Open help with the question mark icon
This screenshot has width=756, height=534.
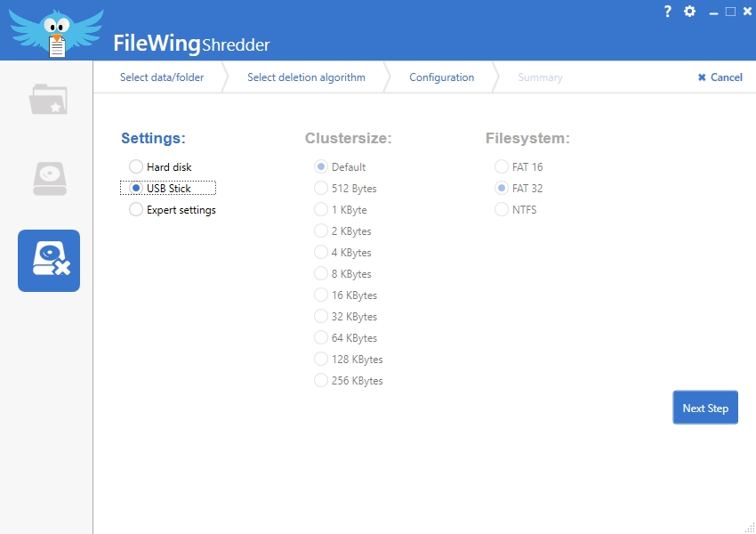coord(667,11)
